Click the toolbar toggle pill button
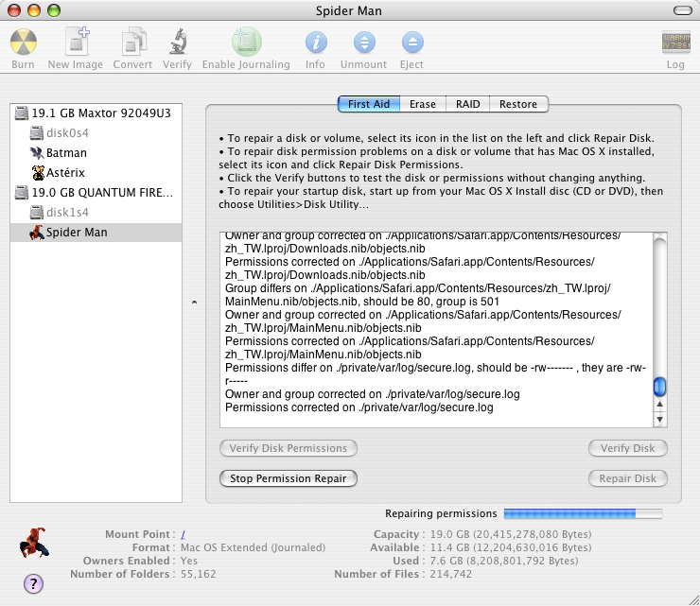The height and width of the screenshot is (606, 700). pyautogui.click(x=683, y=10)
